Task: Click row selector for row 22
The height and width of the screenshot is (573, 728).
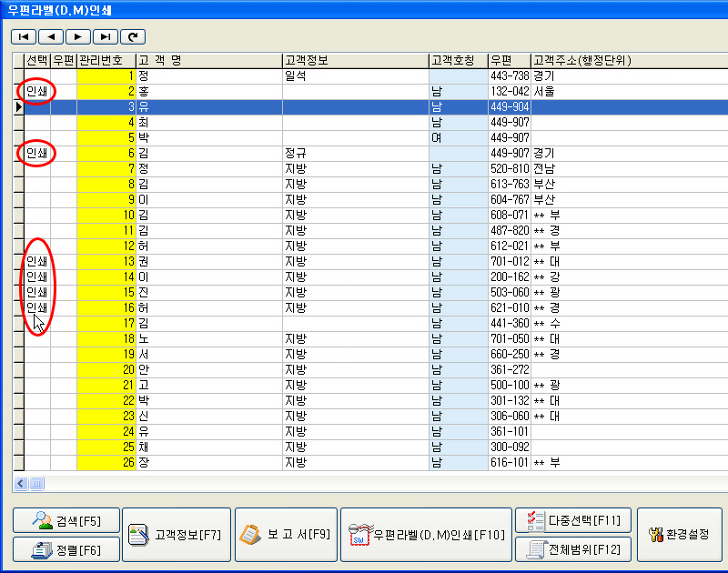Action: click(18, 401)
